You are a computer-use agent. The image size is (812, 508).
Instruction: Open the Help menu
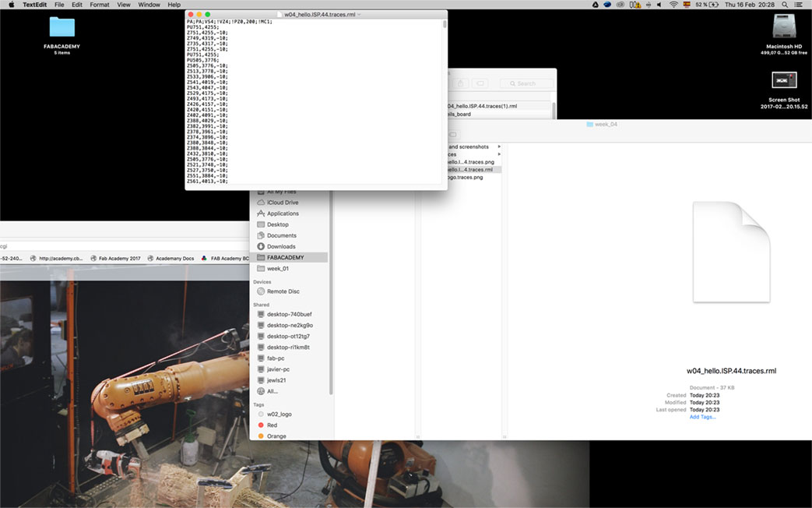[174, 5]
